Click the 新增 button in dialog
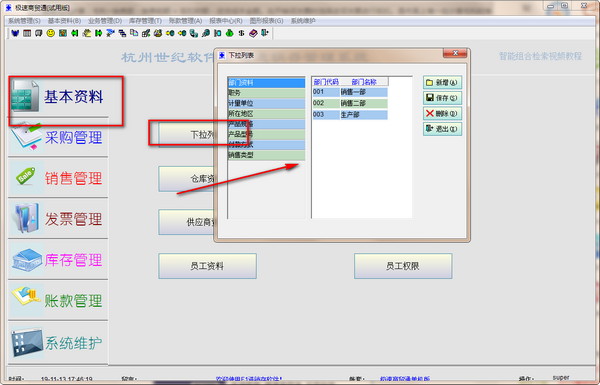The image size is (600, 385). [442, 82]
